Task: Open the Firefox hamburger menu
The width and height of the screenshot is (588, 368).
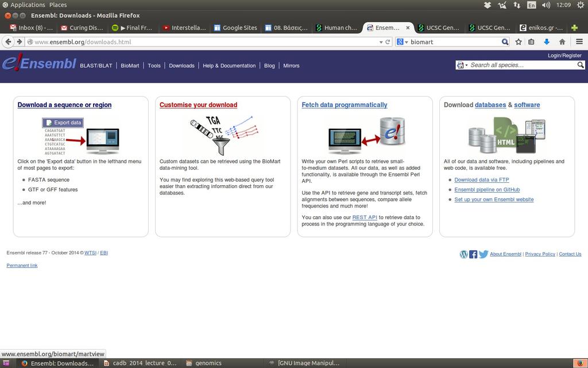Action: coord(579,41)
